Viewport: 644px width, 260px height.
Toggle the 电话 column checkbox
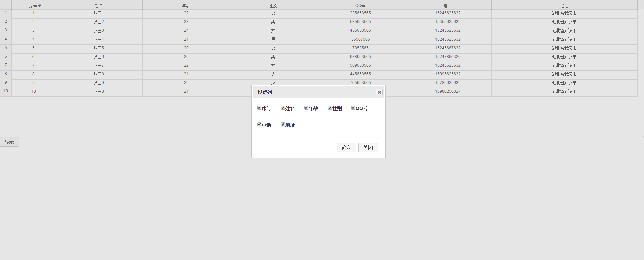[x=259, y=124]
